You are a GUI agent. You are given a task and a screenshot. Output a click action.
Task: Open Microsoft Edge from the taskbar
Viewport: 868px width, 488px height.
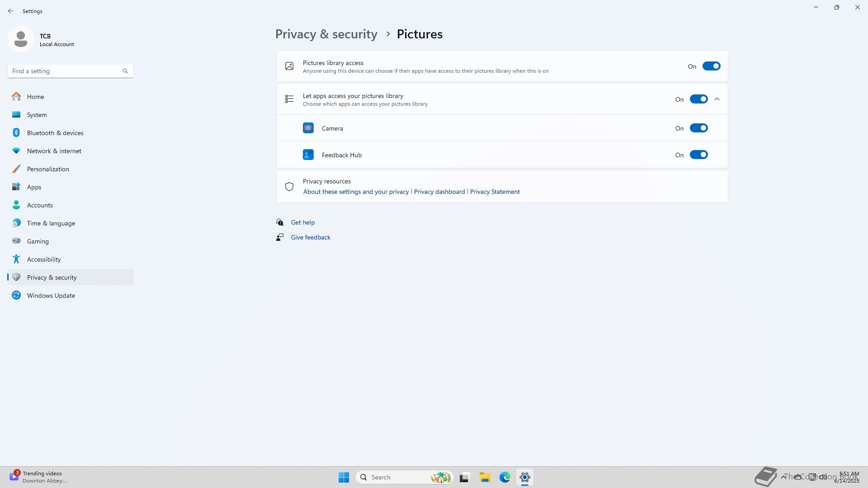pyautogui.click(x=505, y=477)
